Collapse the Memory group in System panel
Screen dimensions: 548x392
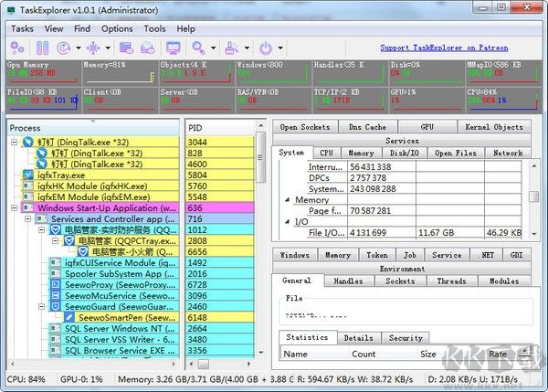(x=287, y=199)
